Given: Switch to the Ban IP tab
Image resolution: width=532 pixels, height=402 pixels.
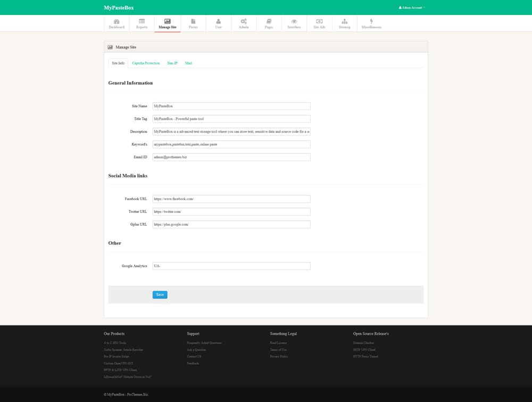Looking at the screenshot, I should coord(172,63).
